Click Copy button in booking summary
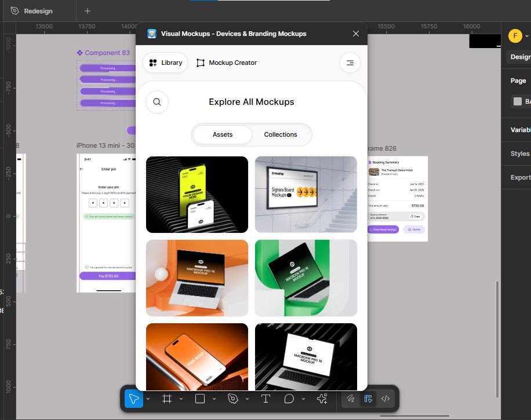Image resolution: width=531 pixels, height=420 pixels. tap(415, 217)
